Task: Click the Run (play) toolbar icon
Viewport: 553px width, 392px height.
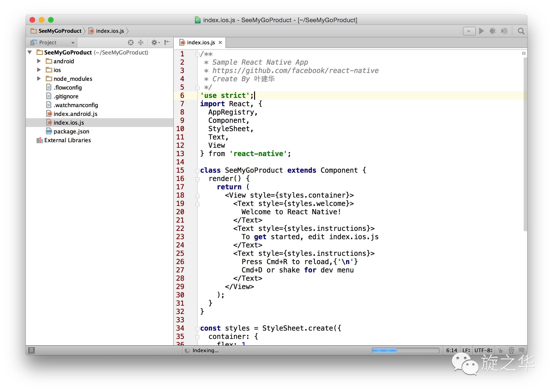Action: coord(481,31)
